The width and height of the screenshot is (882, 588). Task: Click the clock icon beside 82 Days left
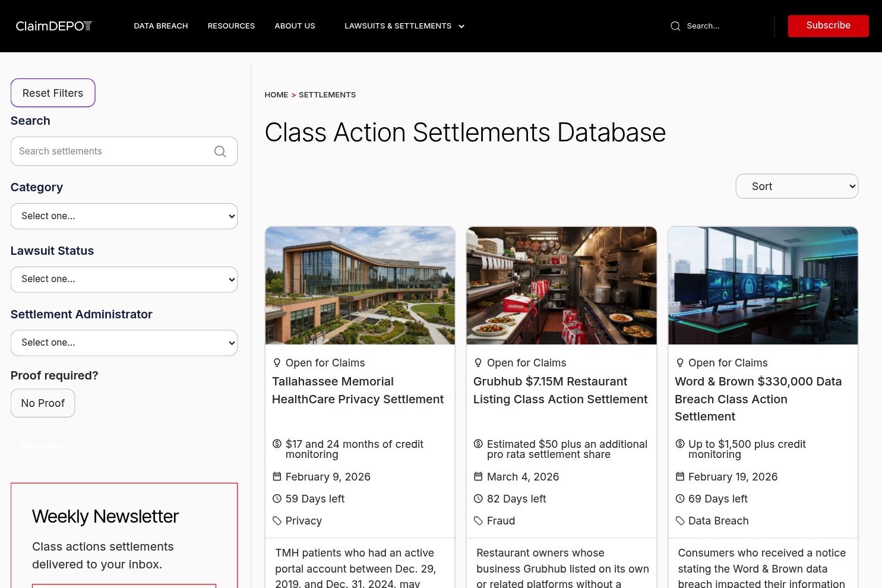(x=478, y=498)
